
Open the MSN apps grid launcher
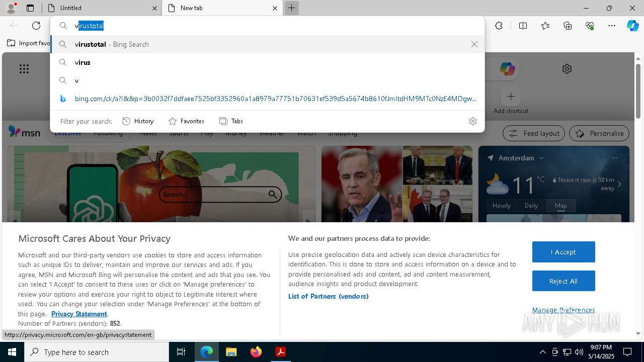(24, 69)
